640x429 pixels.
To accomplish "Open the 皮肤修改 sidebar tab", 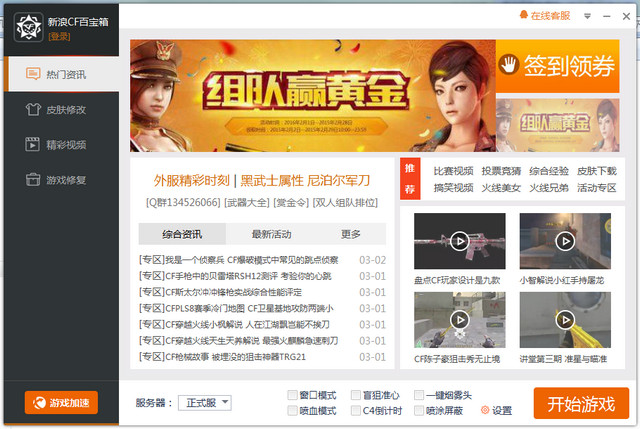I will coord(62,109).
